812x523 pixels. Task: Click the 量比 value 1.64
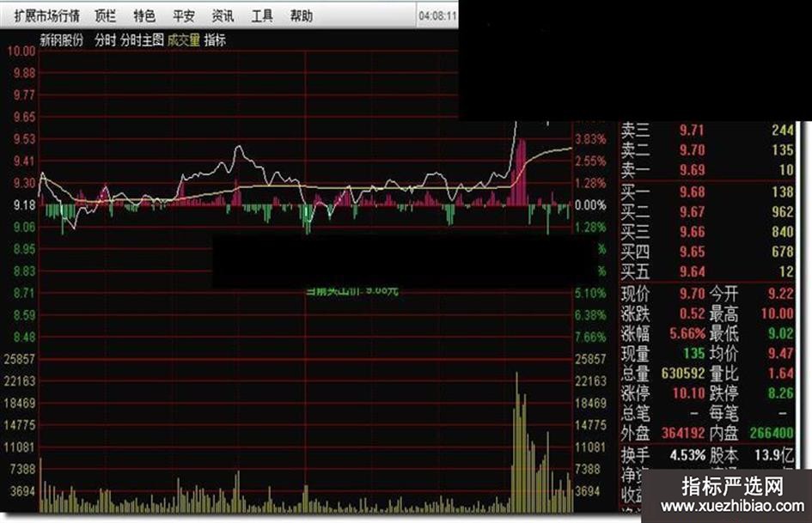pyautogui.click(x=781, y=374)
